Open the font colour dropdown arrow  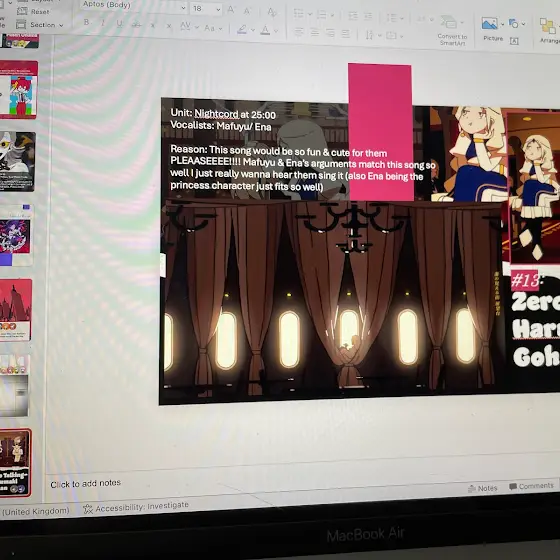click(x=276, y=31)
